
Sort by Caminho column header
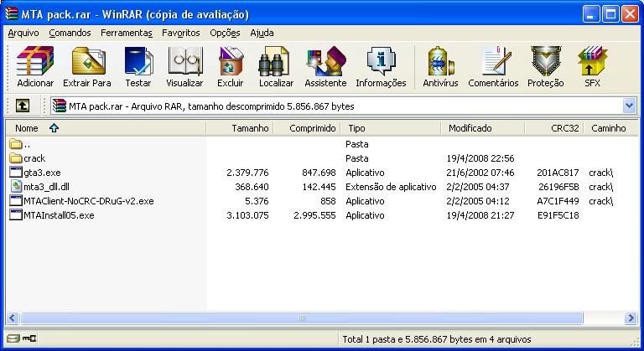tap(611, 128)
